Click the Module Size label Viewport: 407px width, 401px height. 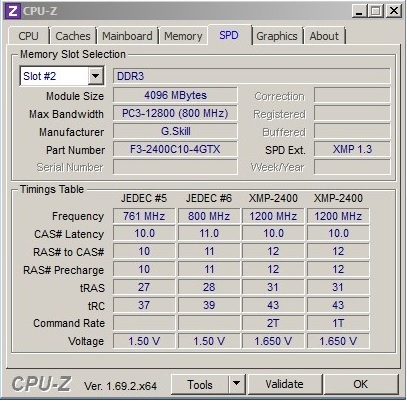coord(75,96)
